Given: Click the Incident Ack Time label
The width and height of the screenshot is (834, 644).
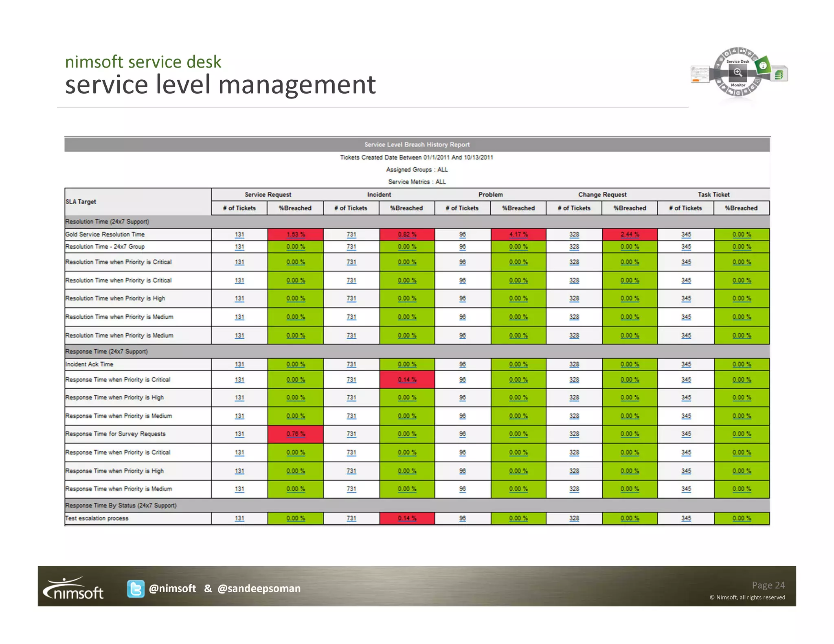Looking at the screenshot, I should (89, 364).
